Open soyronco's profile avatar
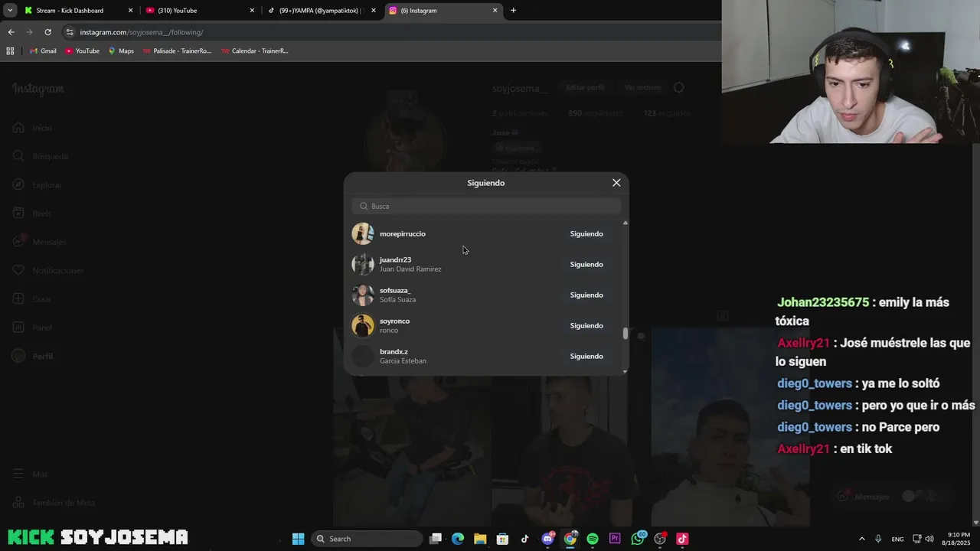This screenshot has width=980, height=551. pyautogui.click(x=363, y=325)
